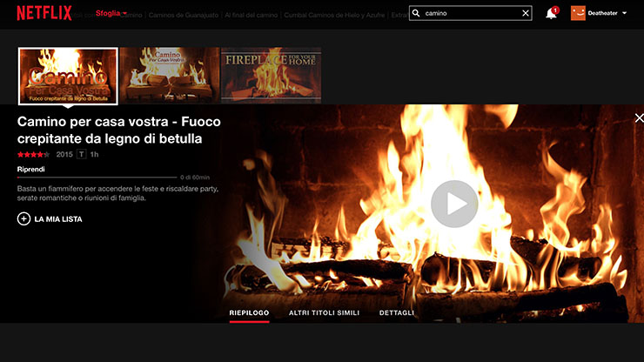644x362 pixels.
Task: Click the Deatheater profile avatar
Action: coord(578,13)
